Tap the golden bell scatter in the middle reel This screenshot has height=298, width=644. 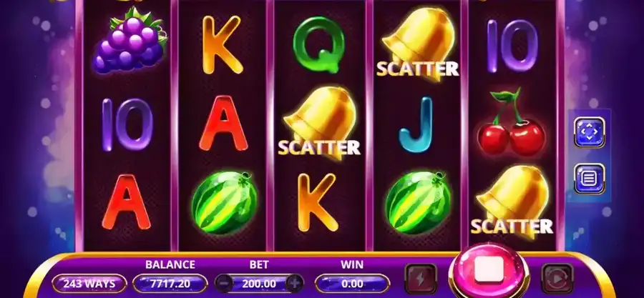(320, 122)
